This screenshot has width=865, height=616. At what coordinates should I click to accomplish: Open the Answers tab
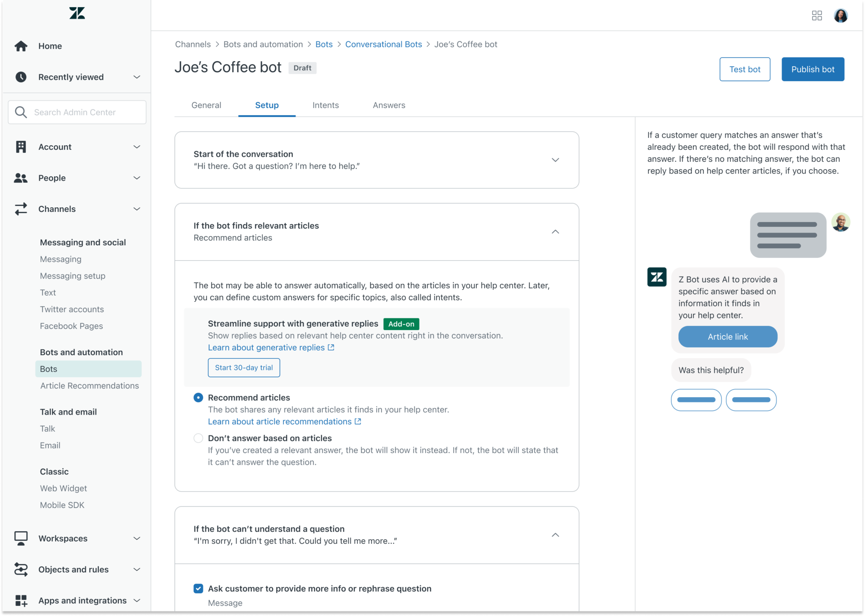coord(389,105)
